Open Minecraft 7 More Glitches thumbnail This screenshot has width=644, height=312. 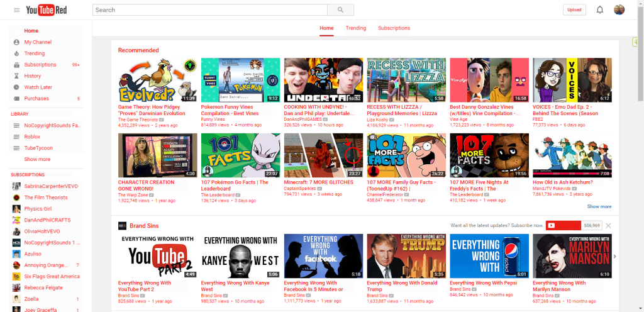coord(324,155)
